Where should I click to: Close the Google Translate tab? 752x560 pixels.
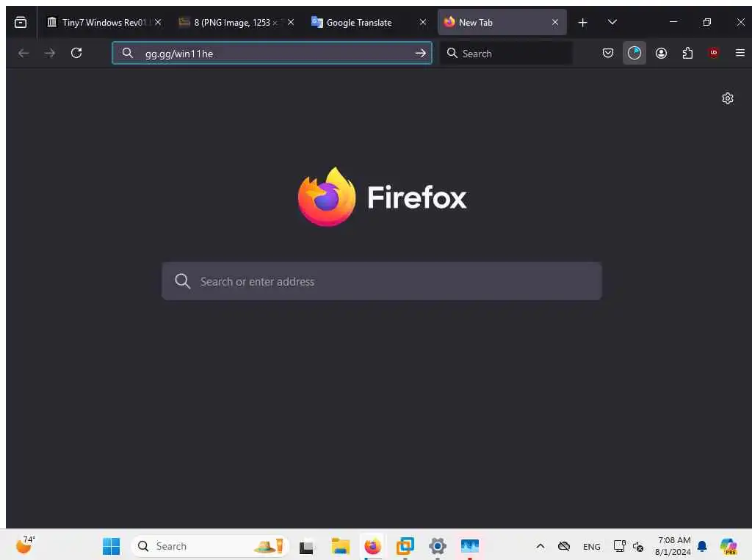[422, 22]
